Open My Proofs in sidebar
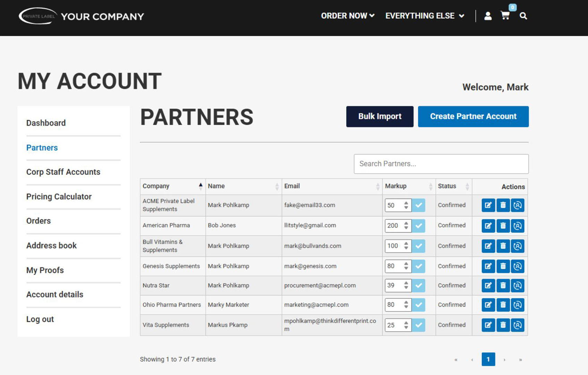 click(x=45, y=270)
